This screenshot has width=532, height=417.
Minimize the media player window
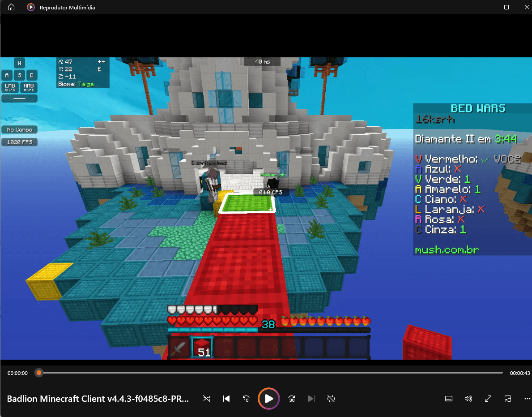click(x=486, y=7)
